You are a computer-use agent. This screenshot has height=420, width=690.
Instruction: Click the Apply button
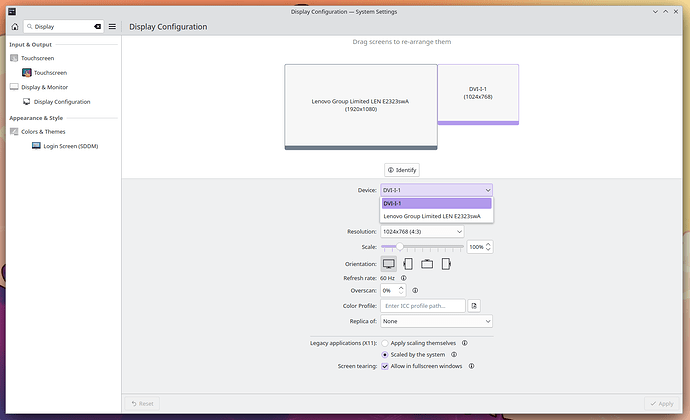click(662, 404)
